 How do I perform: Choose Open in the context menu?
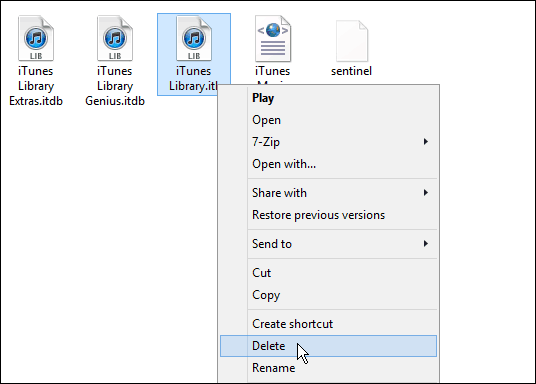[328, 120]
